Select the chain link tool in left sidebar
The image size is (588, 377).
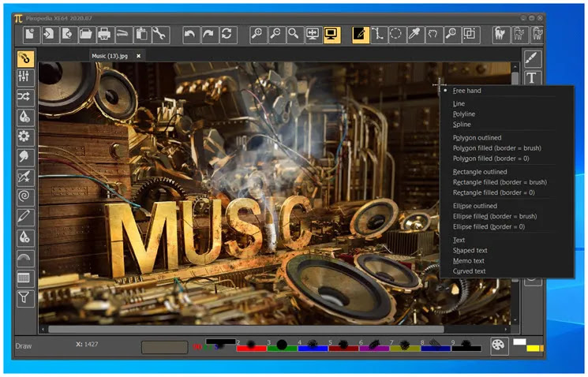(25, 58)
